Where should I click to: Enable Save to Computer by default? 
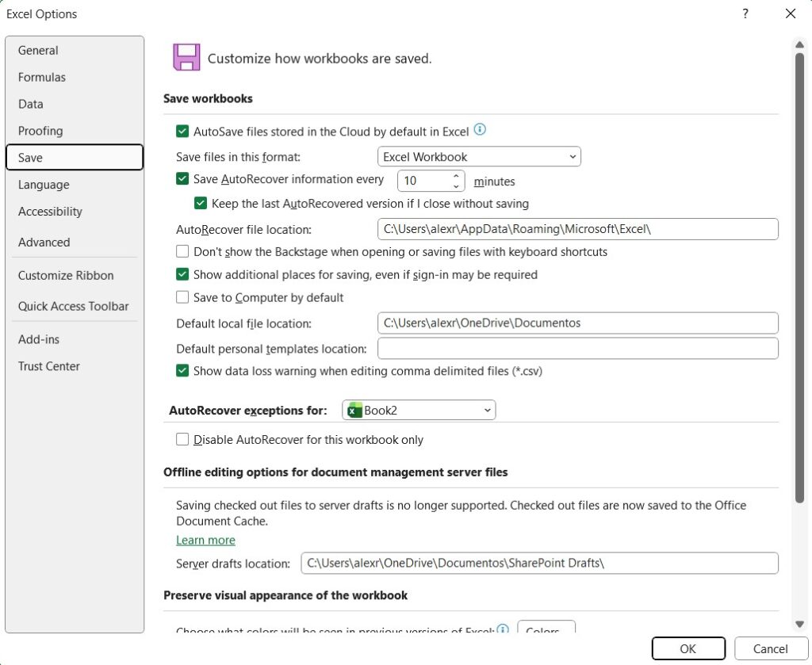182,297
